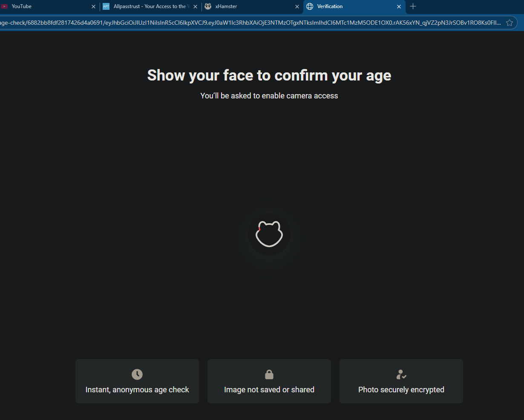Image resolution: width=524 pixels, height=420 pixels.
Task: Click 'You'll be asked to enable camera' text
Action: click(x=269, y=96)
